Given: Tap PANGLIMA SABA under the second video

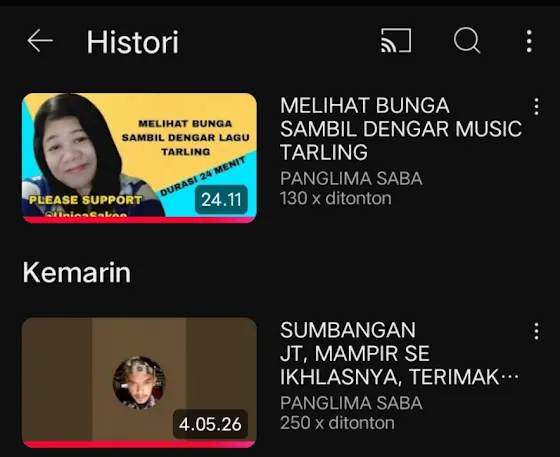Looking at the screenshot, I should pos(351,403).
